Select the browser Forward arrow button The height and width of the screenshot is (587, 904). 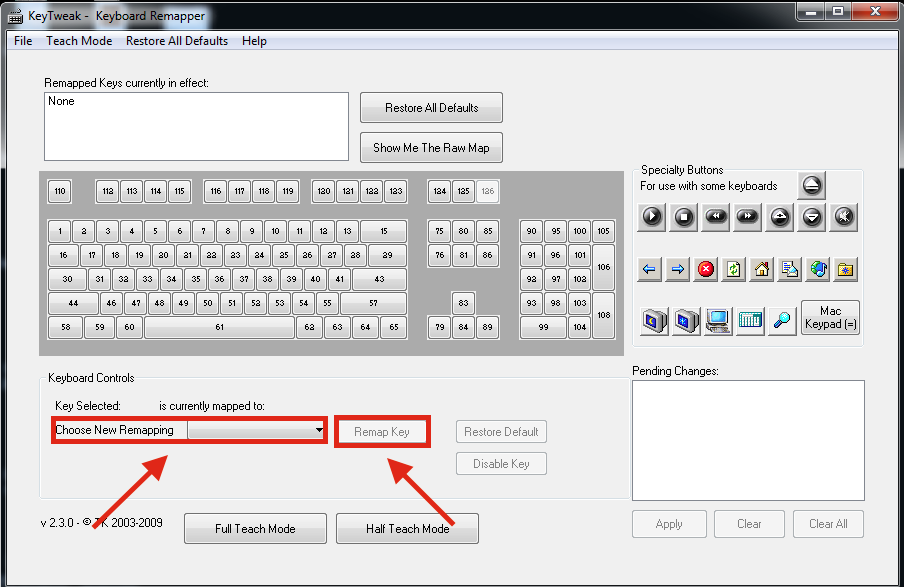click(x=677, y=269)
